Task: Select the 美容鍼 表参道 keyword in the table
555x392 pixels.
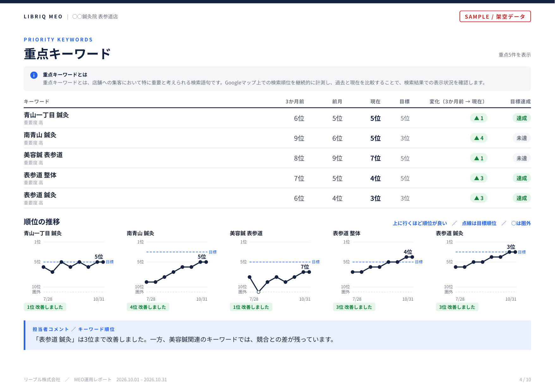Action: [x=43, y=155]
